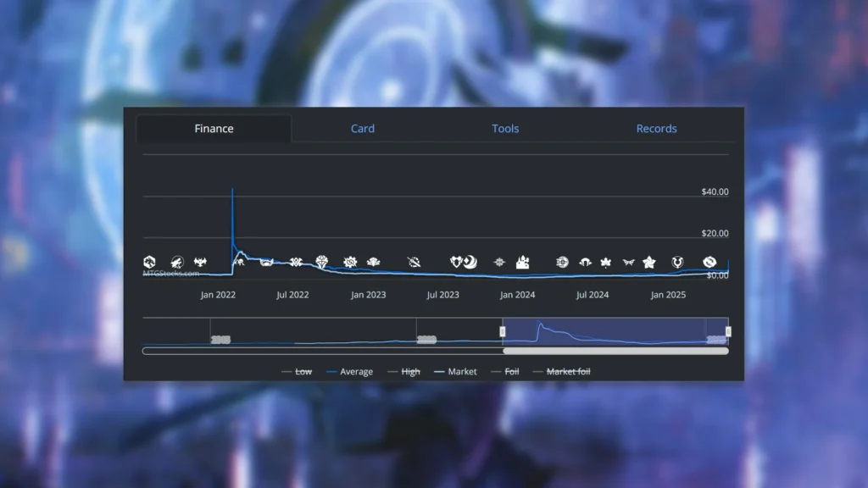Select the gem-shaped set symbol after Jul 2022
This screenshot has height=488, width=868.
tap(322, 262)
